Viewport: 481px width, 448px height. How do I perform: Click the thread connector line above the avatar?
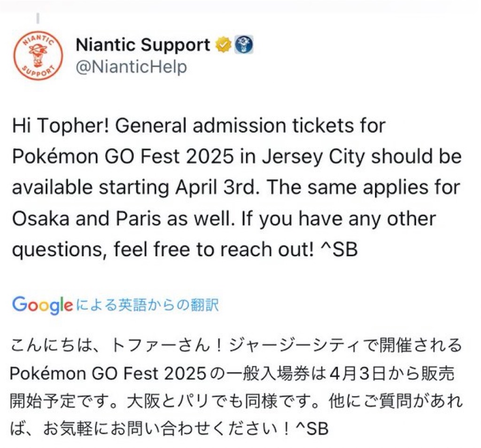pyautogui.click(x=38, y=19)
